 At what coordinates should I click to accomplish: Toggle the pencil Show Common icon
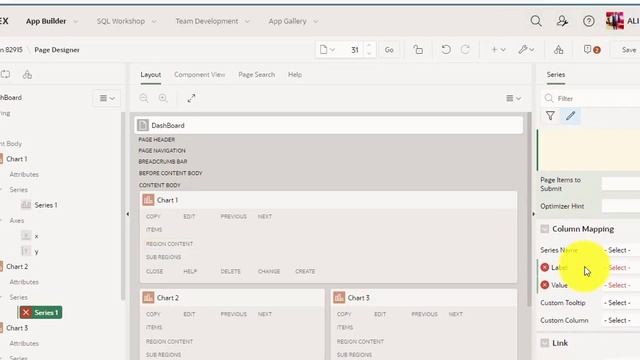[570, 116]
